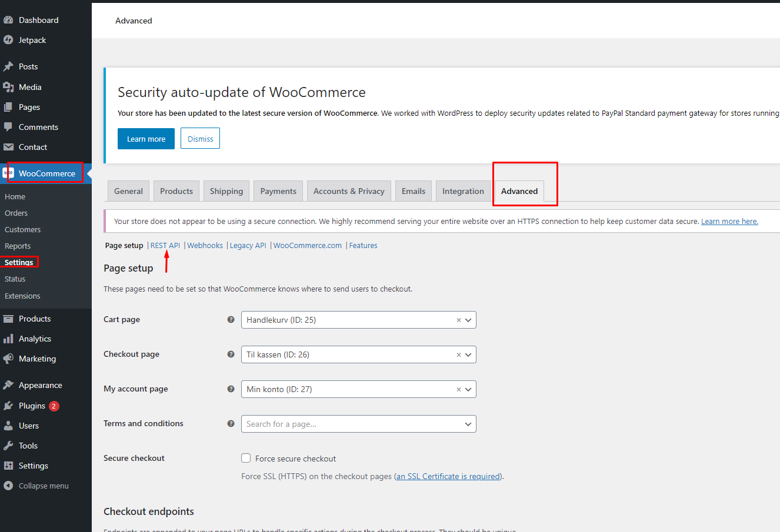Open WooCommerce Extensions submenu item
Viewport: 780px width, 532px height.
pos(22,296)
